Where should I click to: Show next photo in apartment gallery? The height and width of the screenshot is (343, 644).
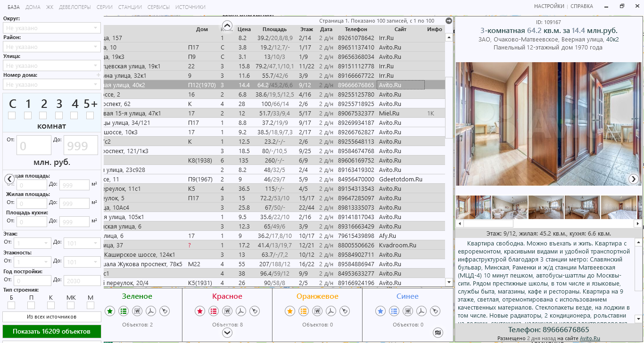[x=634, y=179]
